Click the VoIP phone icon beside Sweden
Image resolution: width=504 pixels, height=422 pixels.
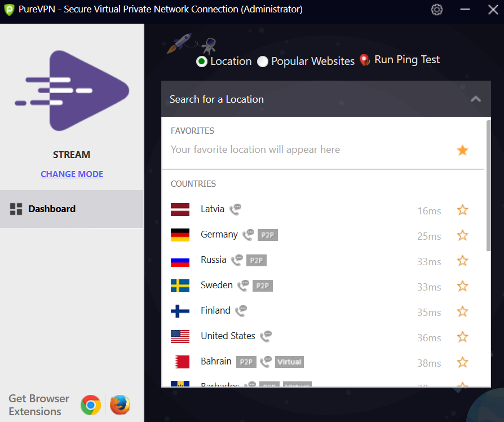(x=244, y=285)
